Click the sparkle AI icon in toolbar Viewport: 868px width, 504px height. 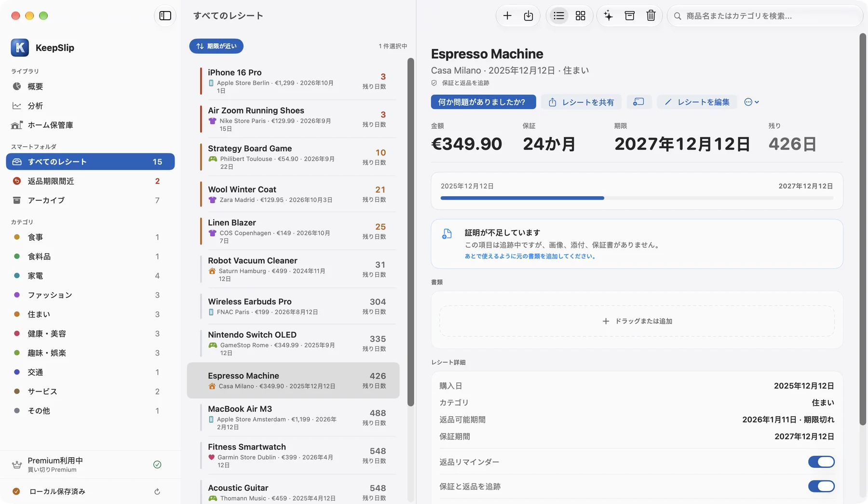609,16
